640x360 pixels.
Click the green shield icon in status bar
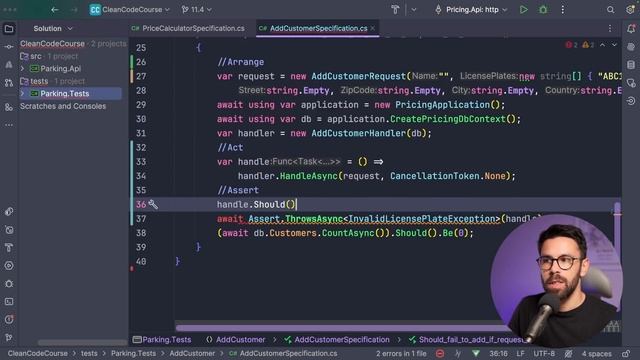tap(476, 353)
